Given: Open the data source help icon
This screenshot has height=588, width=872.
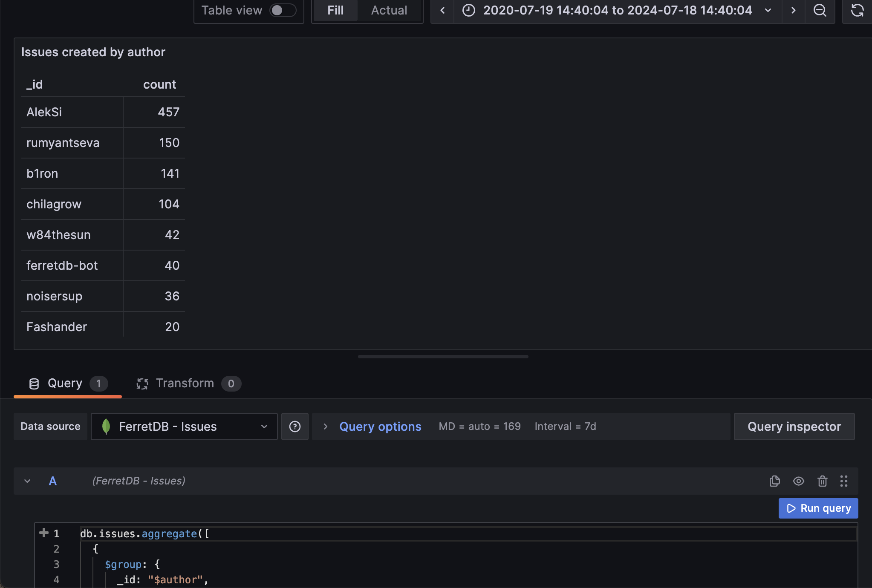Looking at the screenshot, I should coord(295,427).
